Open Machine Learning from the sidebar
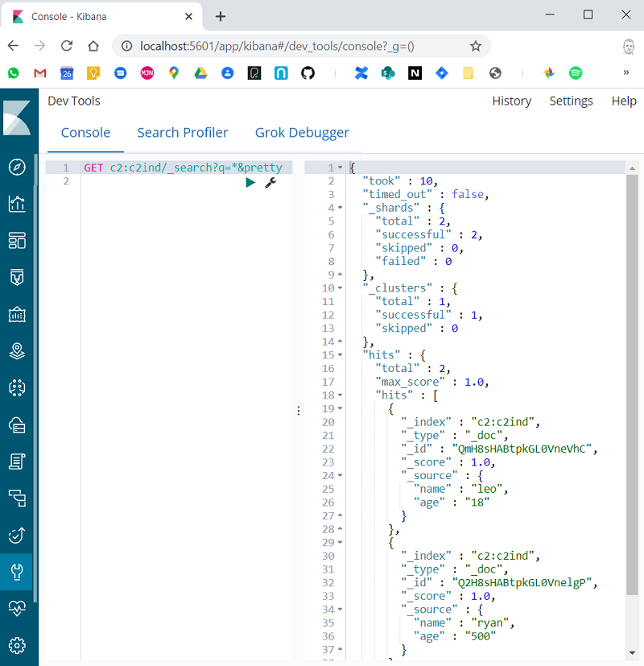Image resolution: width=644 pixels, height=666 pixels. [x=17, y=388]
